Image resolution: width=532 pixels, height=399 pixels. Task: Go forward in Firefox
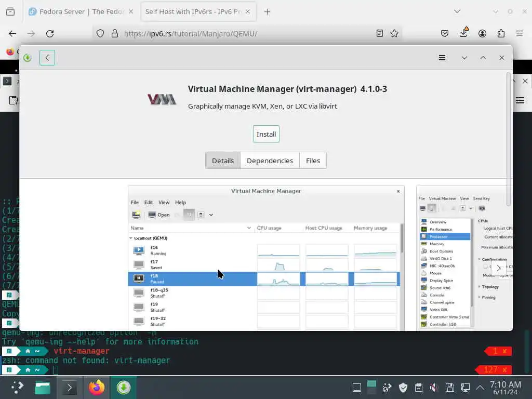(x=31, y=34)
